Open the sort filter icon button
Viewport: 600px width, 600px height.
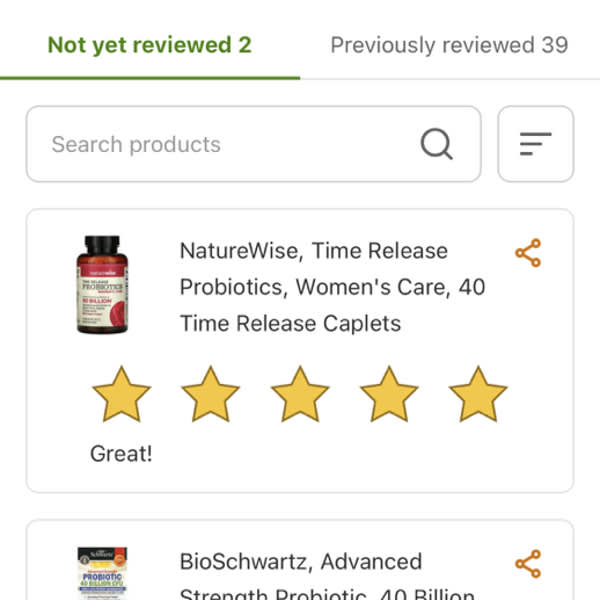(536, 144)
